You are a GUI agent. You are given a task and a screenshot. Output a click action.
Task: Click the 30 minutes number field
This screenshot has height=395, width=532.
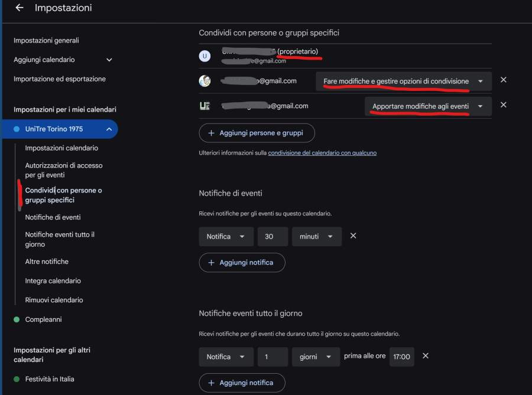tap(273, 236)
